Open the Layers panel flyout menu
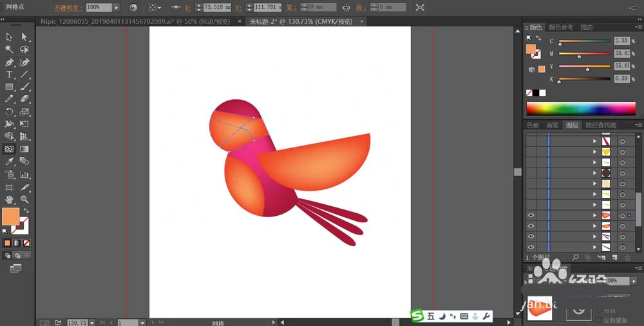Screen dimensions: 644x326 pyautogui.click(x=638, y=125)
